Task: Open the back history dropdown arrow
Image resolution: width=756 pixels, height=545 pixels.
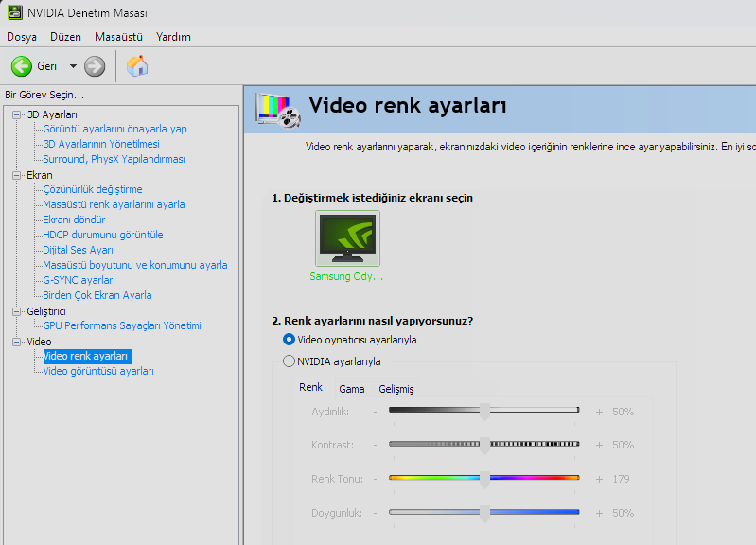Action: pos(73,66)
